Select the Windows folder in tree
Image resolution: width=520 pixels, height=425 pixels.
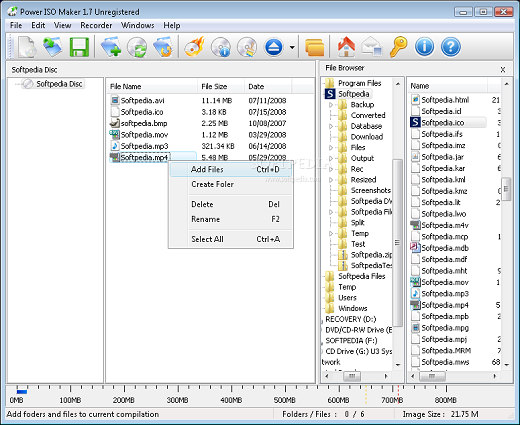pos(353,308)
